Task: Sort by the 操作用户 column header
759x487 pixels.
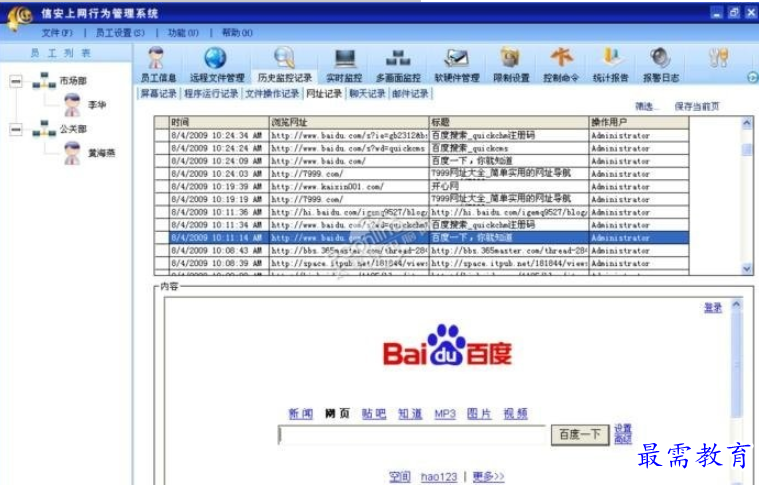Action: coord(638,122)
